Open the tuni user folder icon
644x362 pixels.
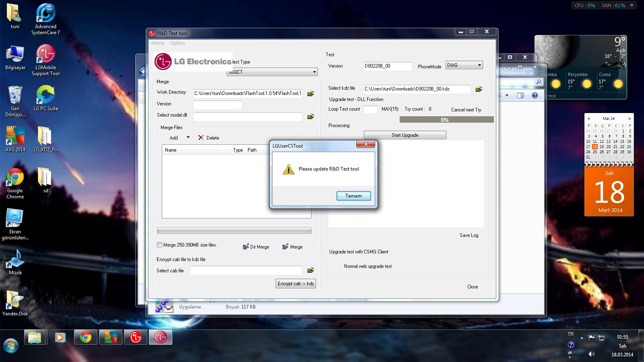15,16
